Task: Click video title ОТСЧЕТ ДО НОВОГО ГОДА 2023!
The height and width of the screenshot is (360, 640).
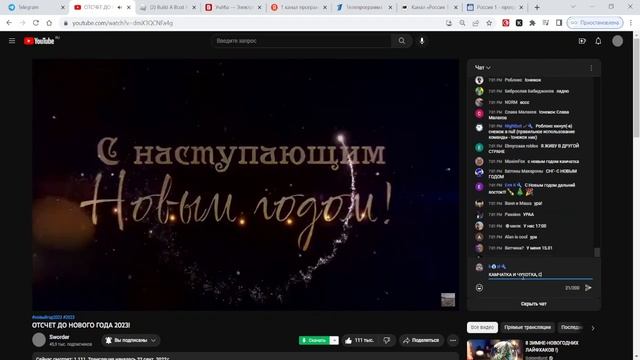Action: [81, 325]
